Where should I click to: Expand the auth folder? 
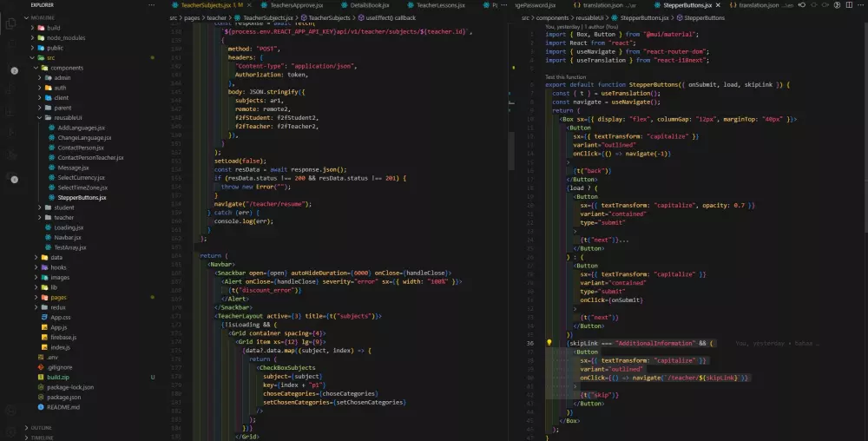[40, 88]
